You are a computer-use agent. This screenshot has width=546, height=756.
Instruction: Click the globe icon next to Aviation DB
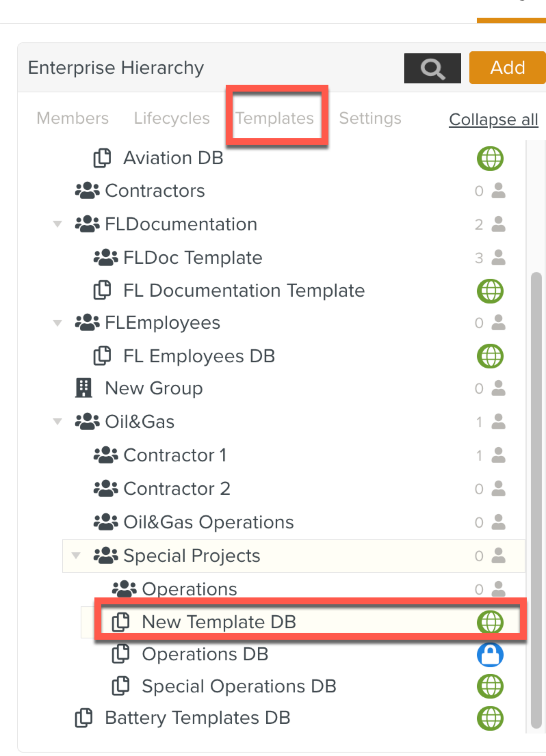point(490,158)
